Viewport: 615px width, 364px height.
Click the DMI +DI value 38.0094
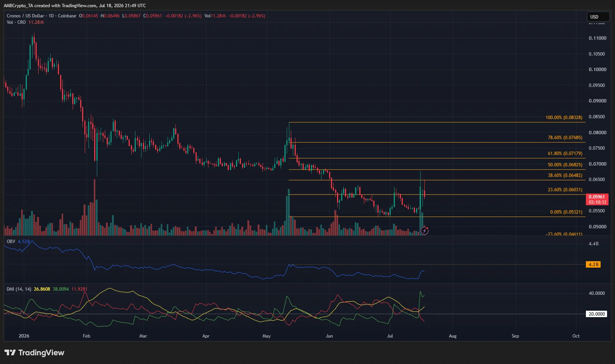pos(61,289)
